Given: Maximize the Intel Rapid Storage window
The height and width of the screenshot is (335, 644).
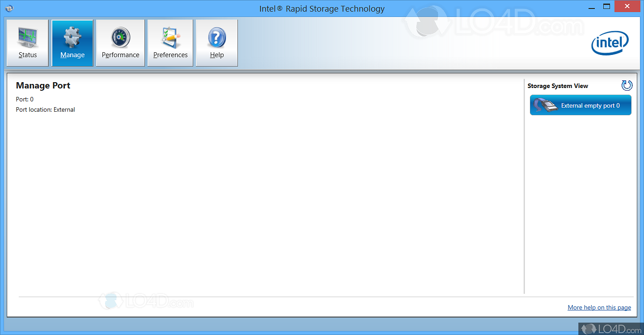Looking at the screenshot, I should tap(606, 7).
